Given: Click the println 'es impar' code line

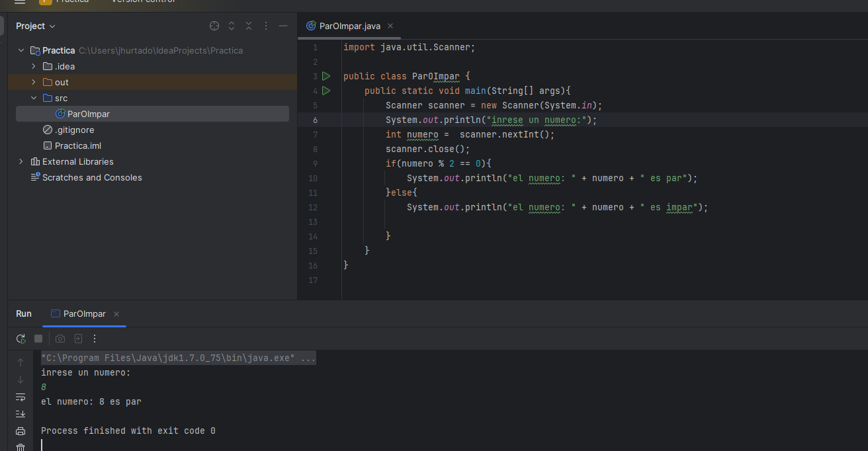Looking at the screenshot, I should [x=558, y=207].
